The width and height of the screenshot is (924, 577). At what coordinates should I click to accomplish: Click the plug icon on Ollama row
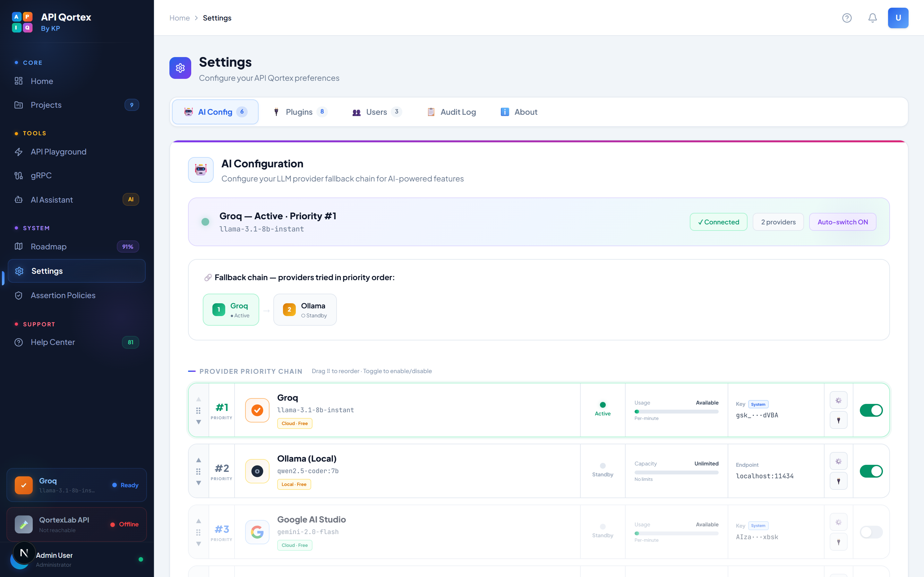(x=838, y=481)
